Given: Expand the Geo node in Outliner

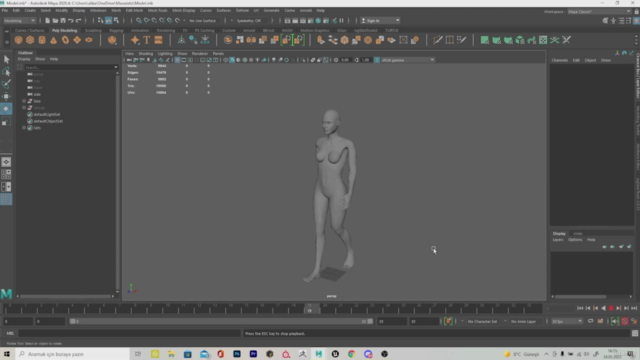Looking at the screenshot, I should tap(24, 101).
